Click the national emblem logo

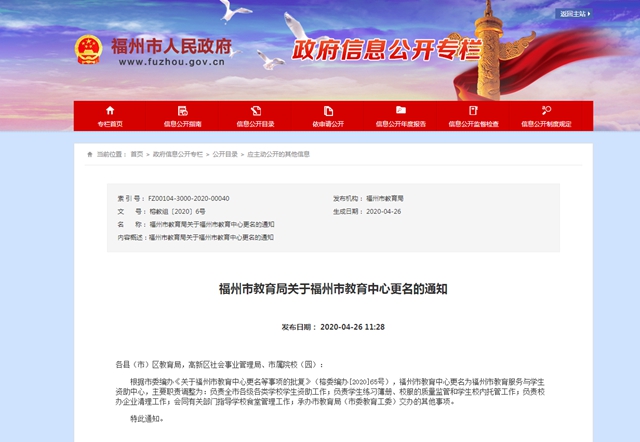(x=90, y=50)
